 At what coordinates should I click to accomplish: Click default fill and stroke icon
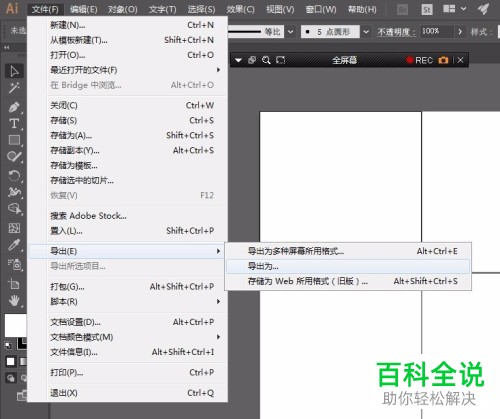8,345
